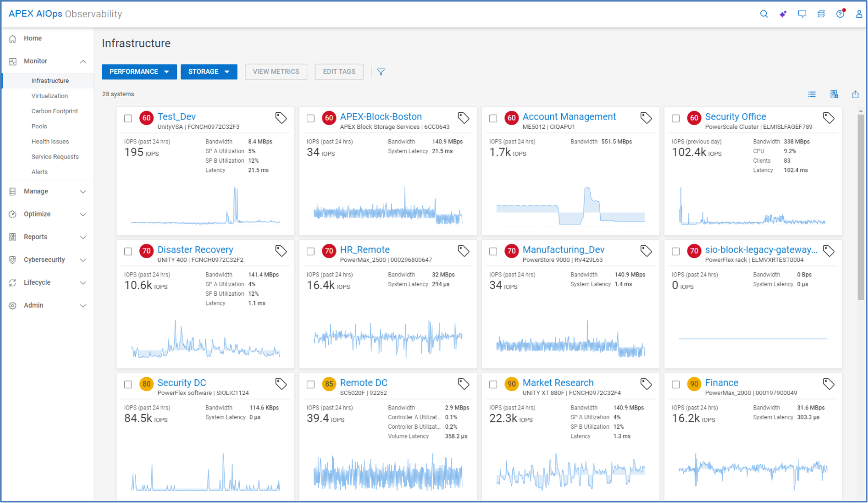Click the tag icon on Account Management card
The image size is (868, 503).
coord(646,118)
